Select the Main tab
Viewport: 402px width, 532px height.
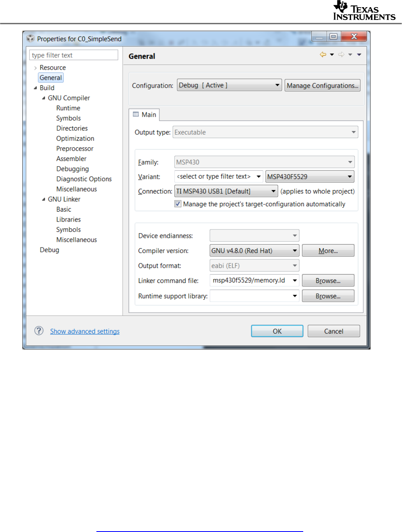(x=145, y=114)
